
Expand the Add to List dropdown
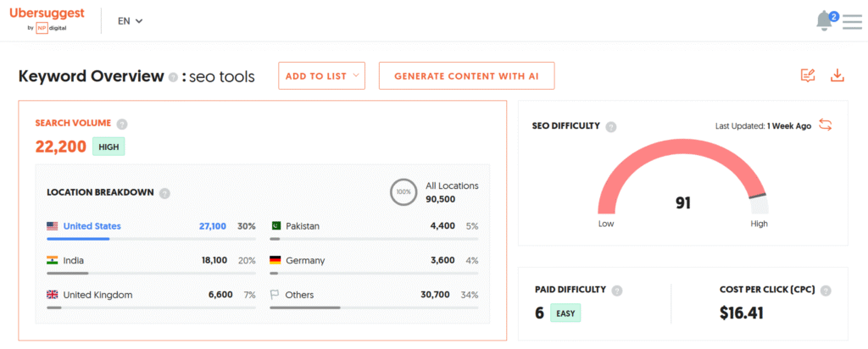click(x=321, y=75)
